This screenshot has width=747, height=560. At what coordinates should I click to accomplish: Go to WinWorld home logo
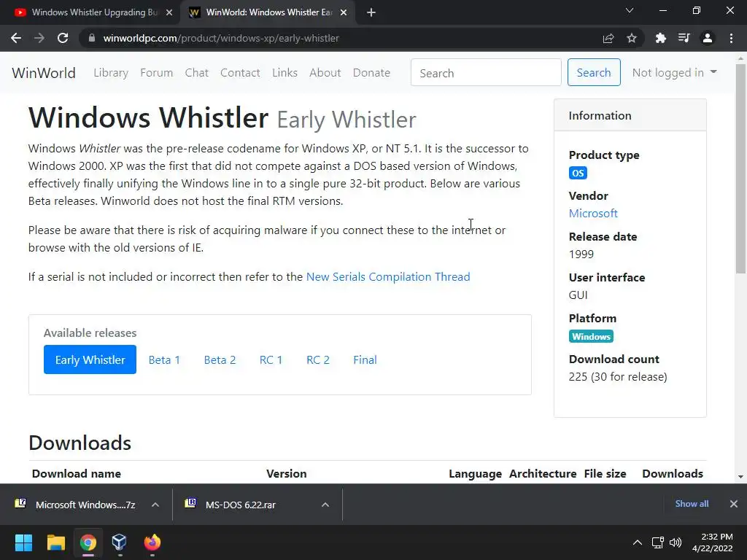(44, 73)
